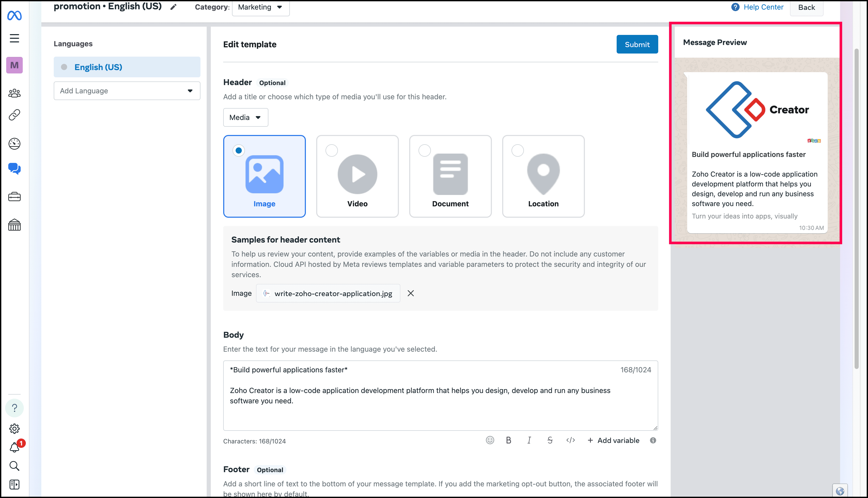
Task: Open the settings gear in sidebar
Action: coord(14,428)
